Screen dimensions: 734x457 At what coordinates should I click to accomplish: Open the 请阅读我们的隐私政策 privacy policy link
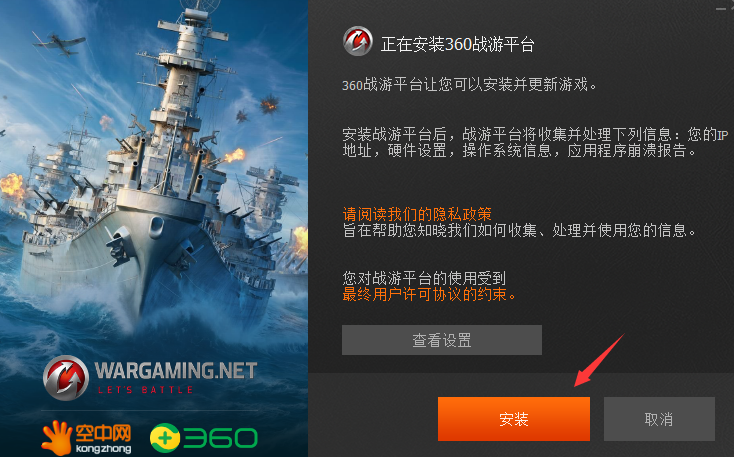(x=417, y=214)
